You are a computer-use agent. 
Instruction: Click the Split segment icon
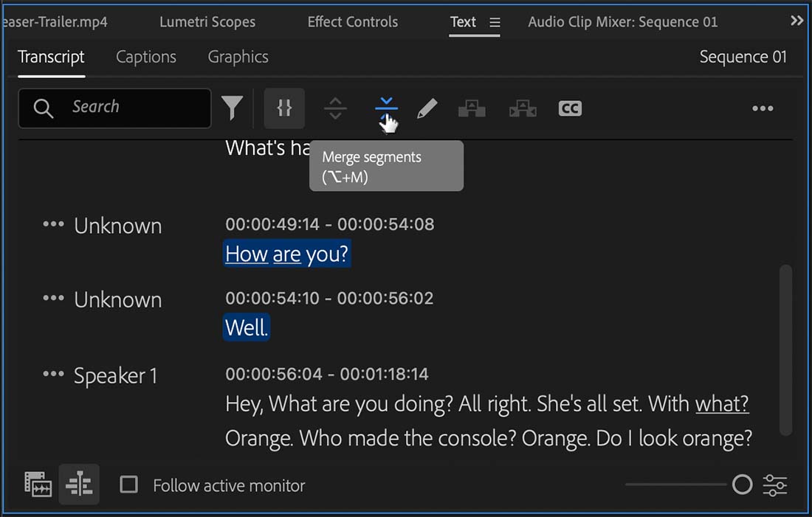[x=336, y=108]
